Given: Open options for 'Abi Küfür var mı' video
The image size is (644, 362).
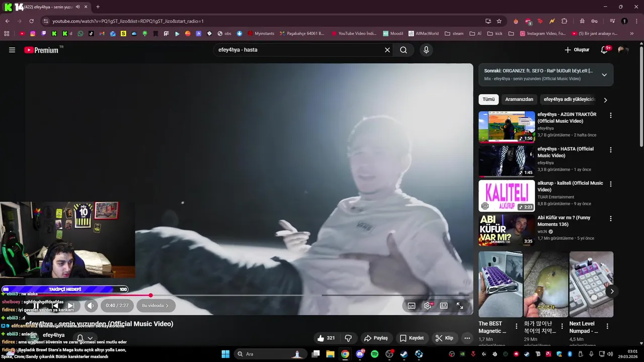Looking at the screenshot, I should tap(611, 219).
